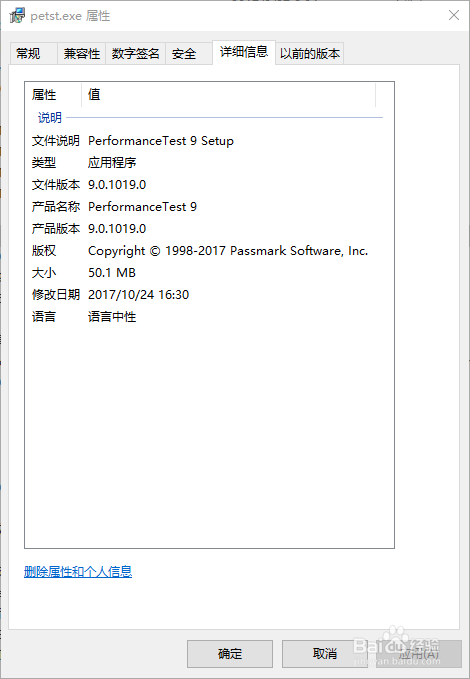Click the 产品名称 value PerformanceTest 9
This screenshot has height=679, width=470.
[143, 207]
